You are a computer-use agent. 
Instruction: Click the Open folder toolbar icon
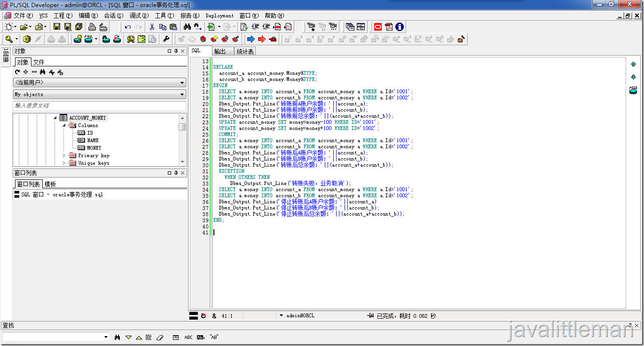[24, 27]
